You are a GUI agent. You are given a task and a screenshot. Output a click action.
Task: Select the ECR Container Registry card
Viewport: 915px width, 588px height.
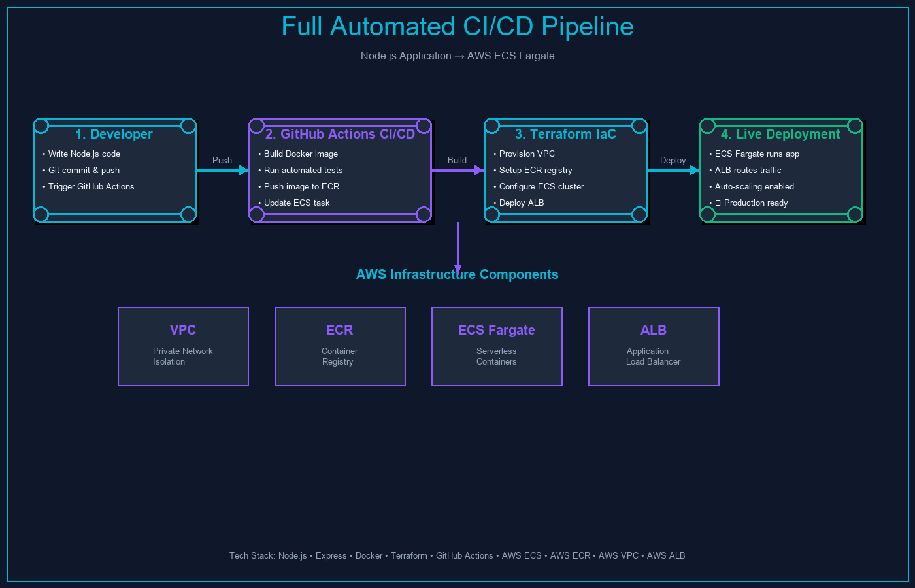[340, 346]
